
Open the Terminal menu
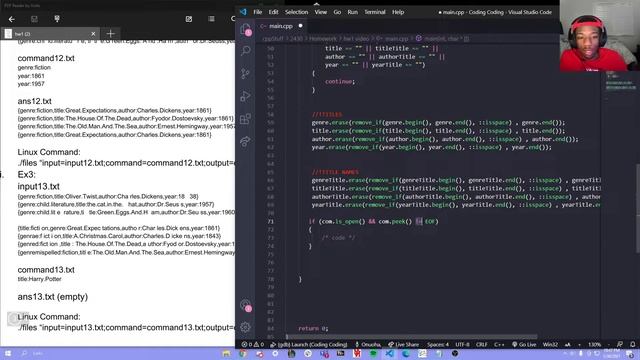pos(375,12)
